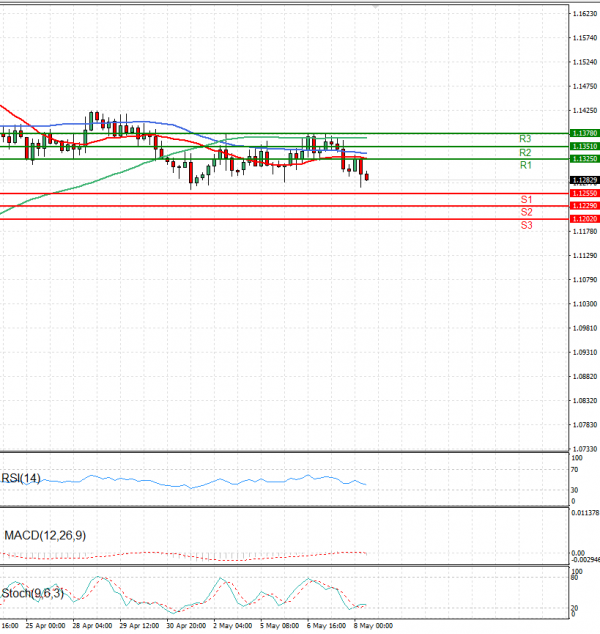Select the black current price tag 1.12829
The width and height of the screenshot is (600, 634).
(x=584, y=180)
